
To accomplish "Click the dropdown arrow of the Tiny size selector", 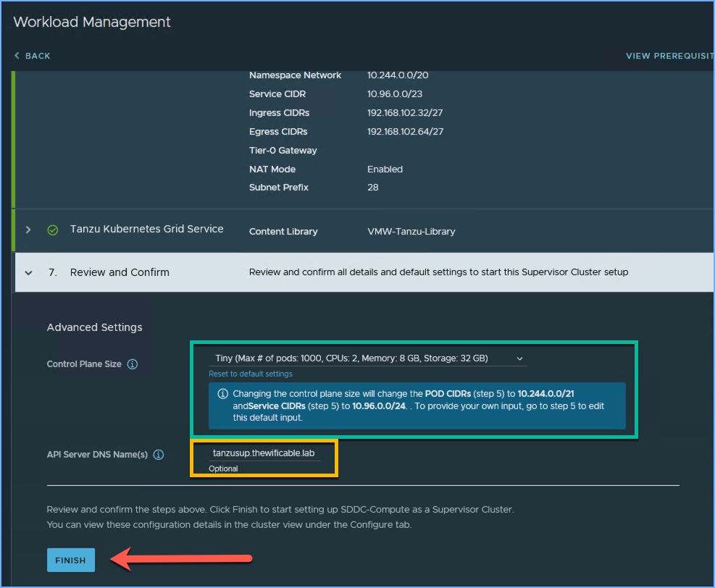I will [519, 358].
